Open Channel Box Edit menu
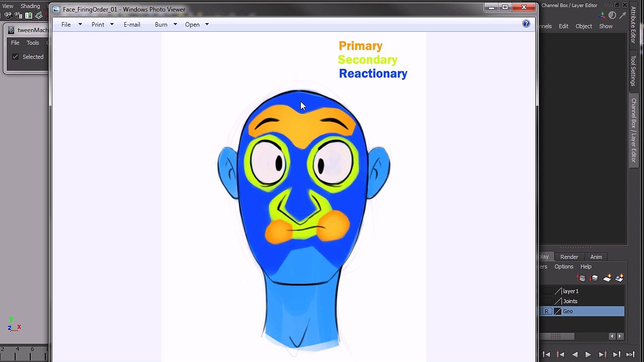The image size is (644, 362). (x=563, y=26)
